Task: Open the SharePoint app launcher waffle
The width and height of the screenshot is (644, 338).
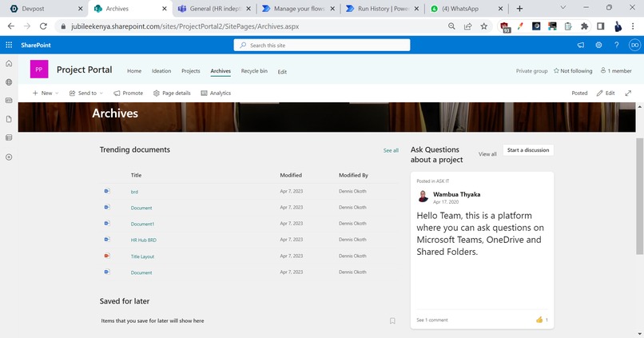Action: (x=9, y=46)
